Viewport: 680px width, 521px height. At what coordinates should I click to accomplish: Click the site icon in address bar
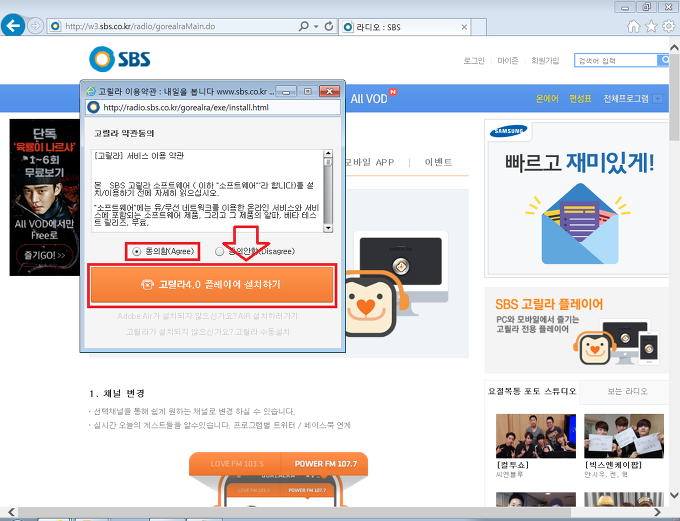[x=56, y=26]
